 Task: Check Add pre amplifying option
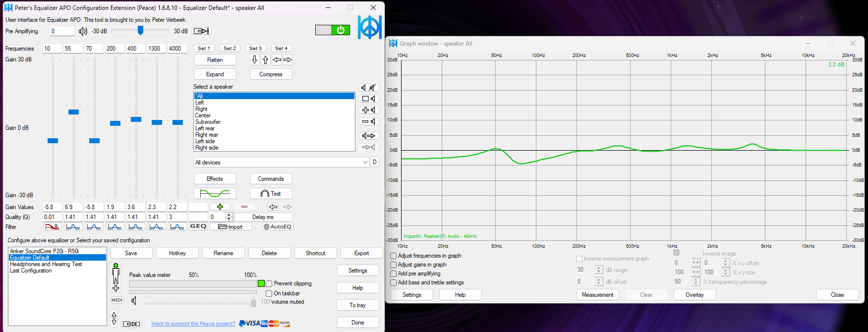point(394,274)
